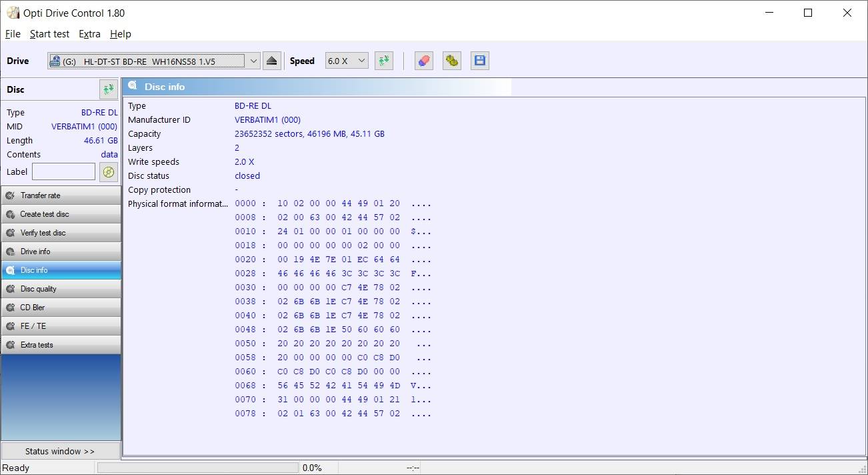Click the VERBATIM1 (000) Manufacturer ID value

pyautogui.click(x=267, y=120)
